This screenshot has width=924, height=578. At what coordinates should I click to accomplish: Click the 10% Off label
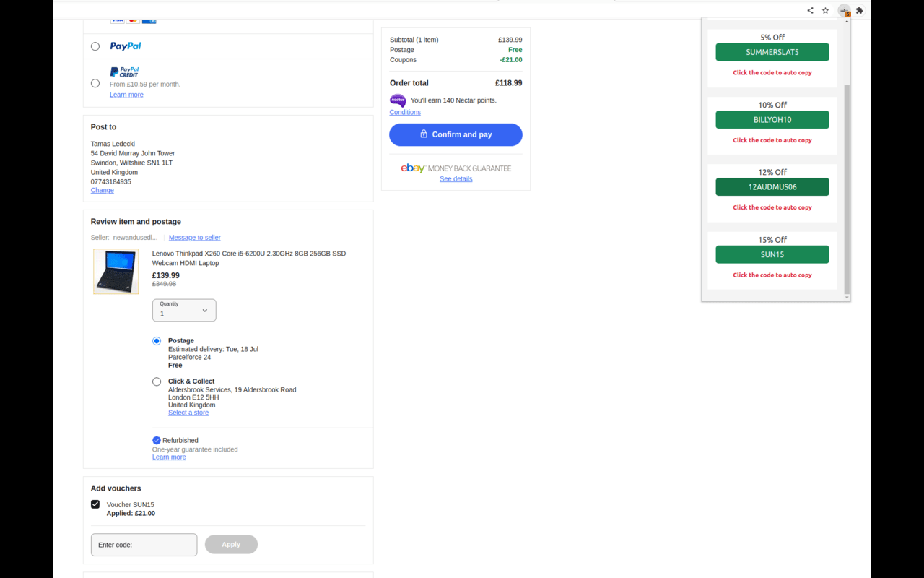coord(772,105)
